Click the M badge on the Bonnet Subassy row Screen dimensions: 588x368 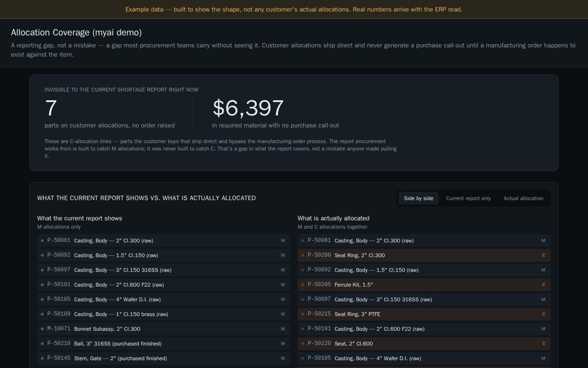[283, 329]
